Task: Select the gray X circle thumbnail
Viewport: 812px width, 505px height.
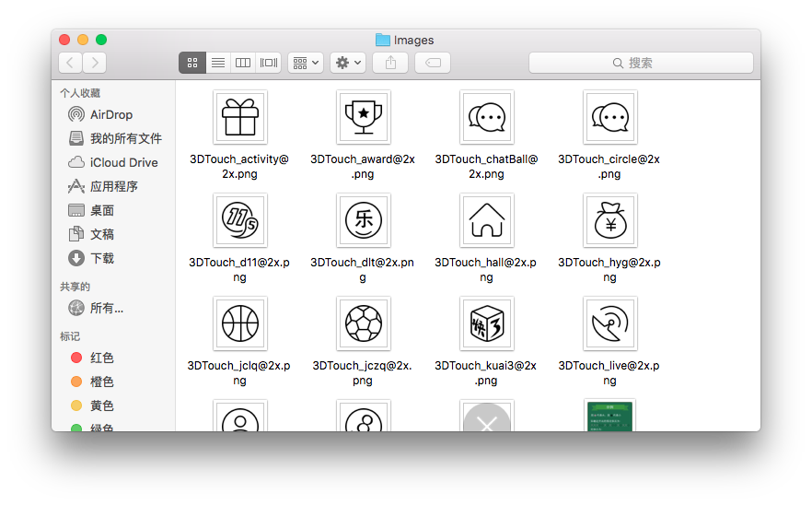Action: tap(486, 417)
